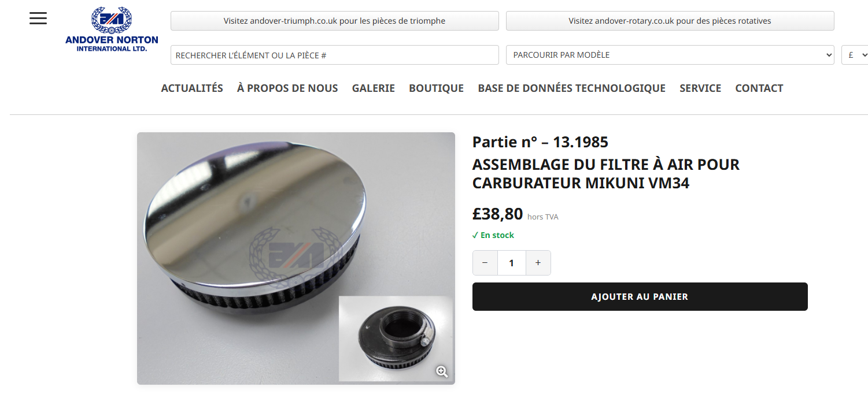Select the inset air filter underside thumbnail
The height and width of the screenshot is (398, 868).
tap(396, 339)
